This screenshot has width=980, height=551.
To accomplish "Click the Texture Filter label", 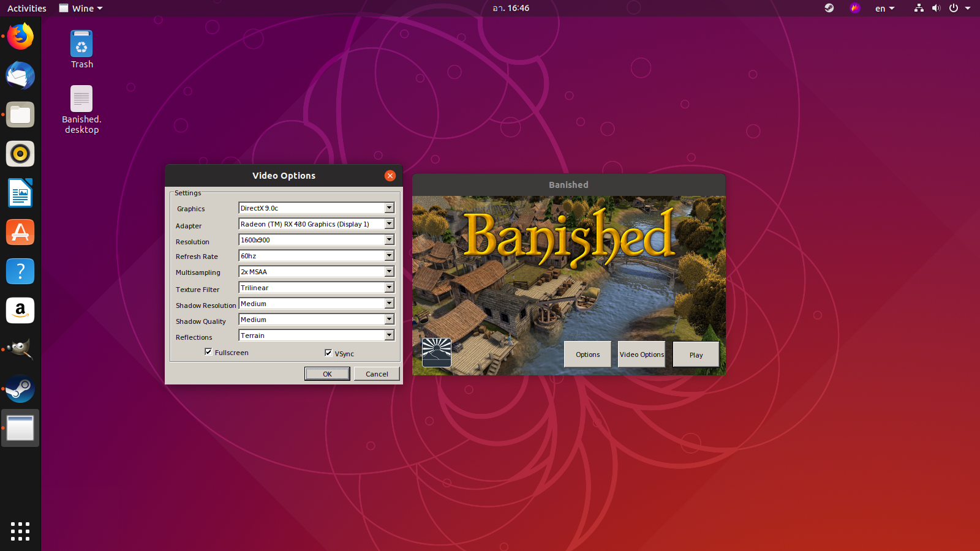I will (197, 290).
